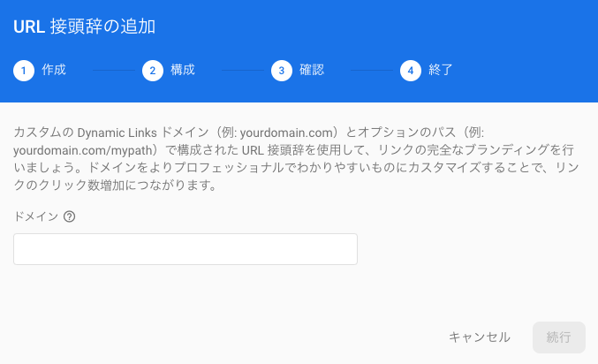The image size is (598, 364).
Task: Click the URL 接頭辞の追加 dialog title
Action: pyautogui.click(x=84, y=27)
